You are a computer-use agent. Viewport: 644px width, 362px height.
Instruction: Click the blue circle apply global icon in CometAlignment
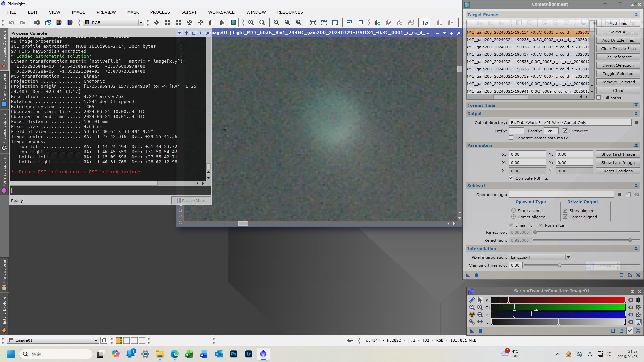click(476, 275)
